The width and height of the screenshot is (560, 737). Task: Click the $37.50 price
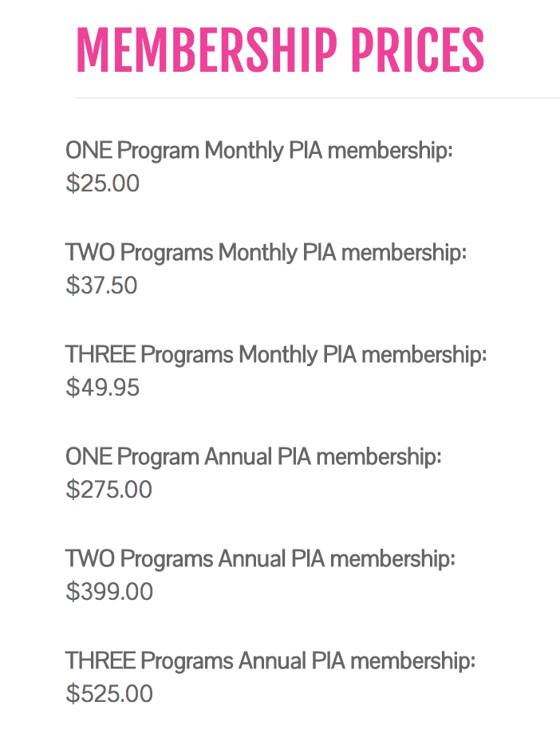pos(101,286)
